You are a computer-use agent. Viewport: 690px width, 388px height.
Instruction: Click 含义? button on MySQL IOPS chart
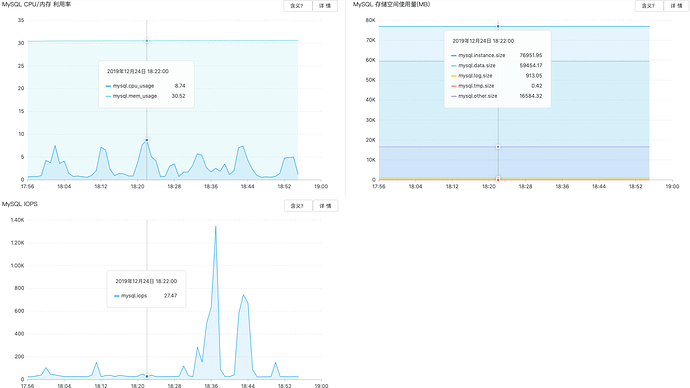[x=298, y=206]
